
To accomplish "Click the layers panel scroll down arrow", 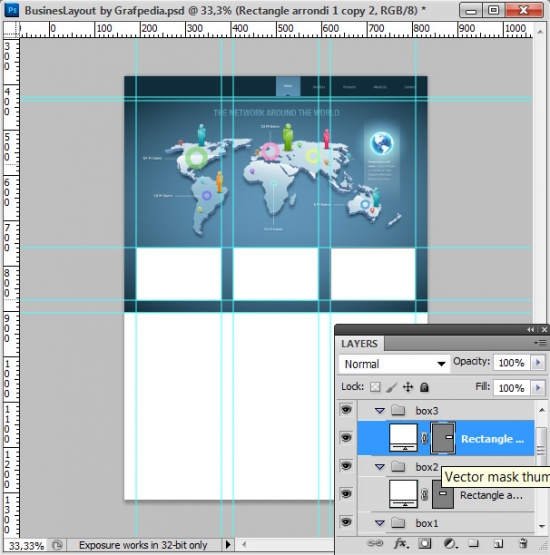I will (542, 526).
